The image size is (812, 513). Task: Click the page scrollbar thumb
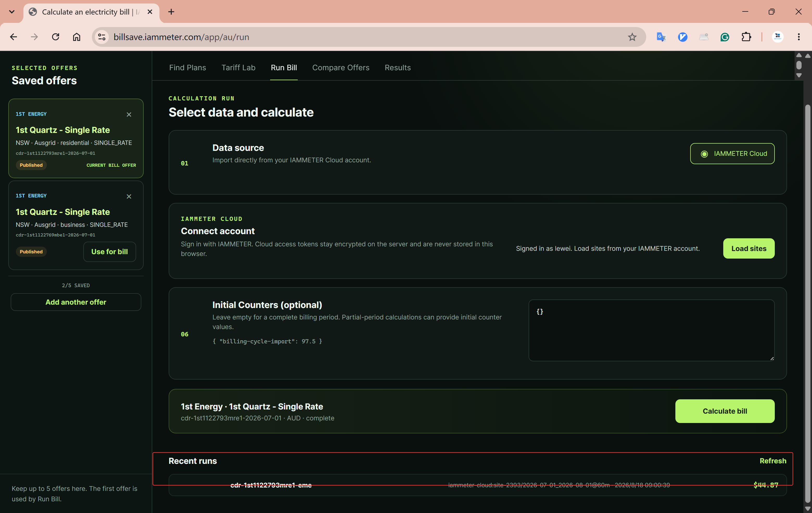(807, 303)
